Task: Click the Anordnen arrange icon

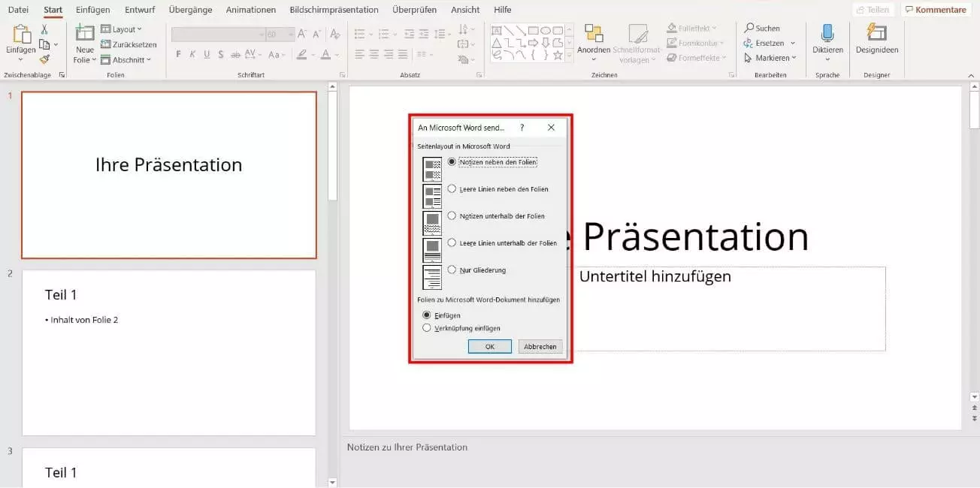Action: point(594,33)
